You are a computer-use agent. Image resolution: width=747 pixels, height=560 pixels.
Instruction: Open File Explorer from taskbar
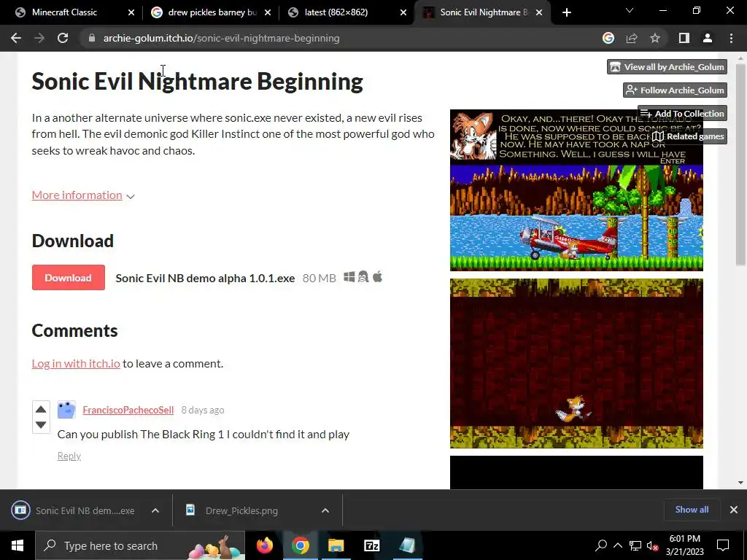coord(336,545)
